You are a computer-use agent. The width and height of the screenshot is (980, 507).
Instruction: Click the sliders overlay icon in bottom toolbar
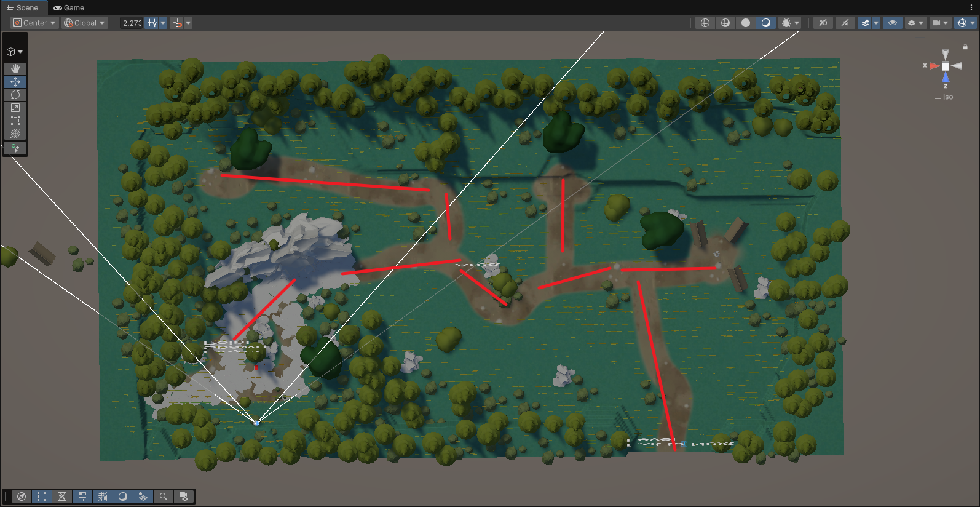tap(82, 497)
